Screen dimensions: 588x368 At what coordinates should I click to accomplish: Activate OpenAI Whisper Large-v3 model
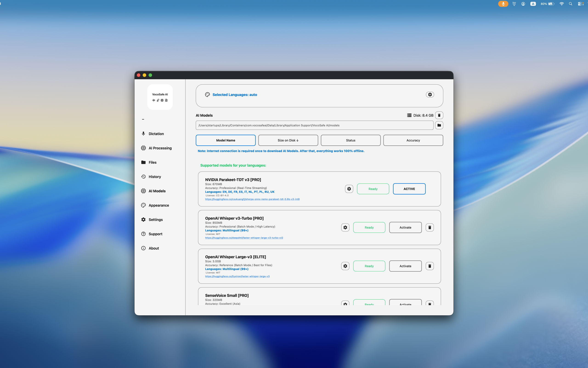coord(405,266)
